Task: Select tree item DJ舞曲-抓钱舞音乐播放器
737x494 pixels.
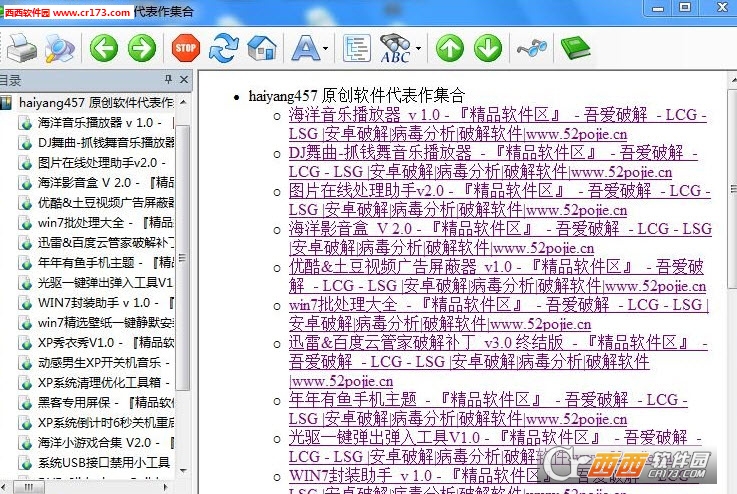Action: (106, 142)
